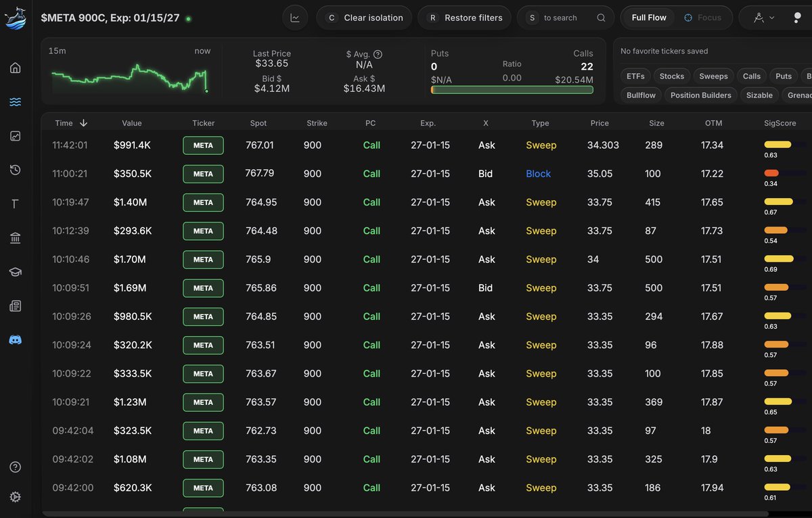This screenshot has height=518, width=812.
Task: Click time 10:09:26 cell
Action: click(x=72, y=316)
